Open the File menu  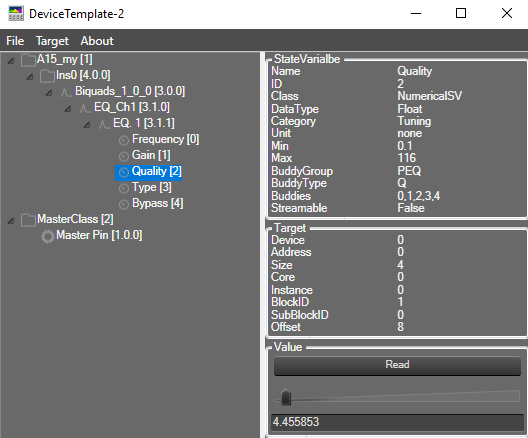pyautogui.click(x=15, y=41)
